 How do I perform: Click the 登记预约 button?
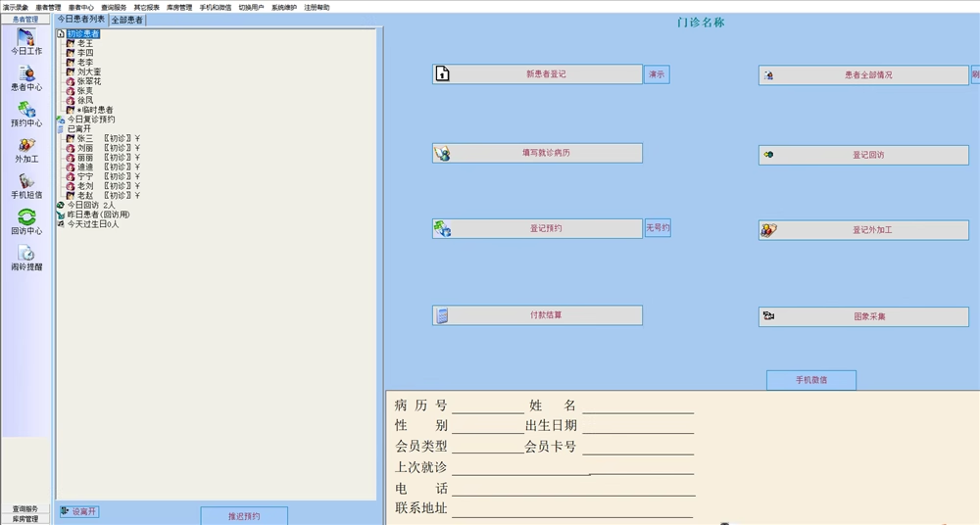click(537, 229)
